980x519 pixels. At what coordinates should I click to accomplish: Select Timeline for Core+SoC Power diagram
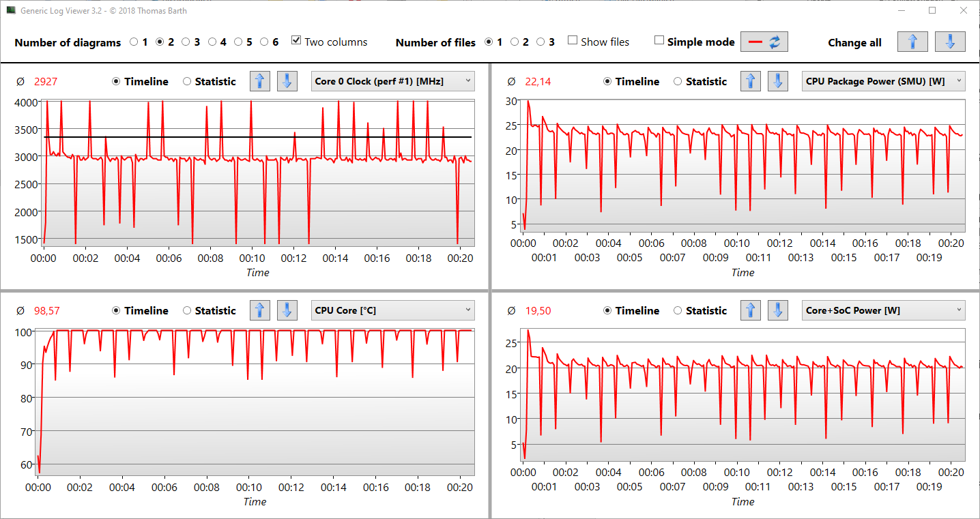pyautogui.click(x=607, y=310)
